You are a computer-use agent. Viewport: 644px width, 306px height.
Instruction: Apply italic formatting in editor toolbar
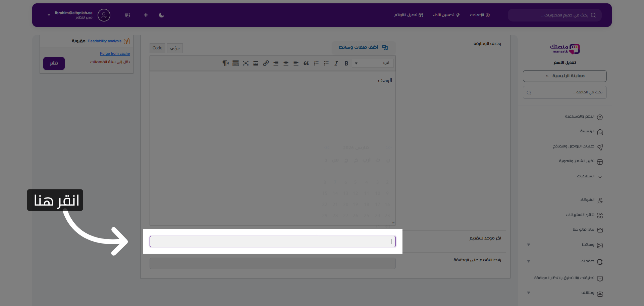pyautogui.click(x=336, y=63)
